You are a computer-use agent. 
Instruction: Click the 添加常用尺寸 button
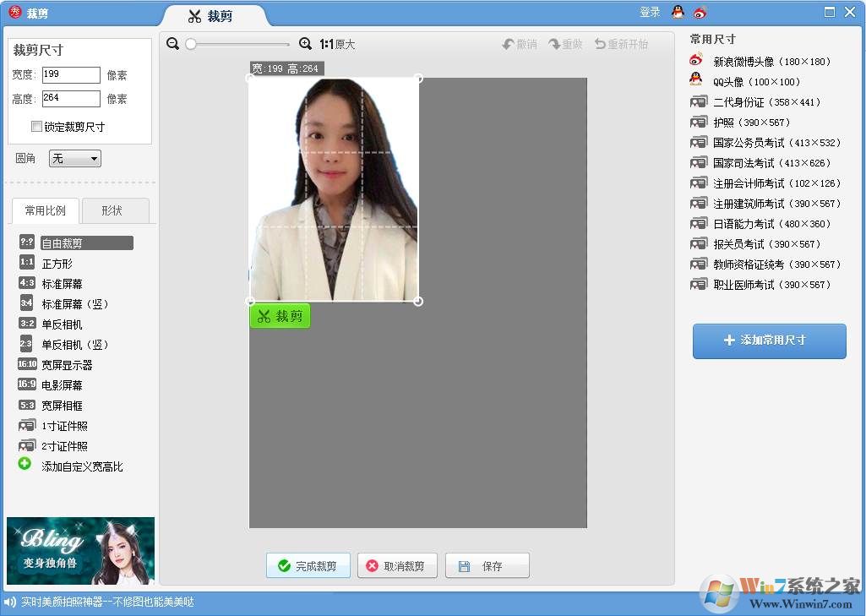coord(770,341)
